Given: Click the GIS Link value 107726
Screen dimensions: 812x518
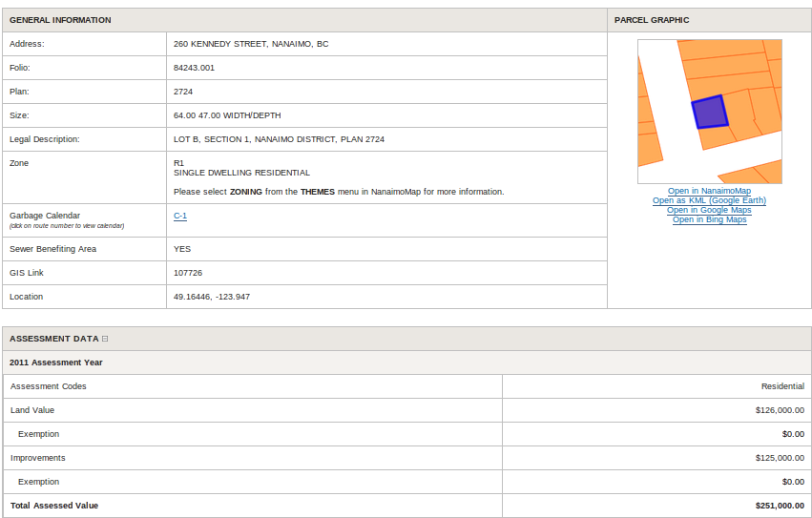Looking at the screenshot, I should click(188, 273).
